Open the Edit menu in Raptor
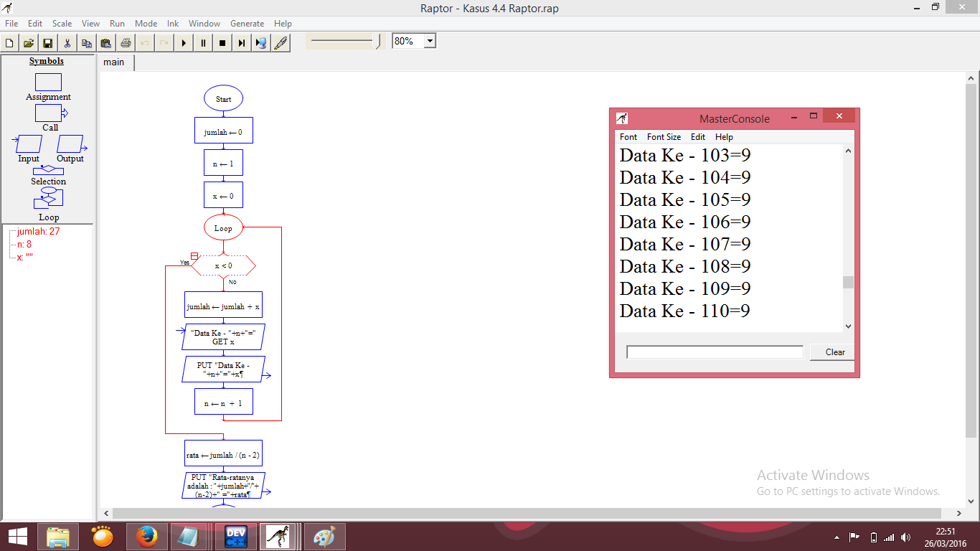The image size is (980, 551). point(35,24)
